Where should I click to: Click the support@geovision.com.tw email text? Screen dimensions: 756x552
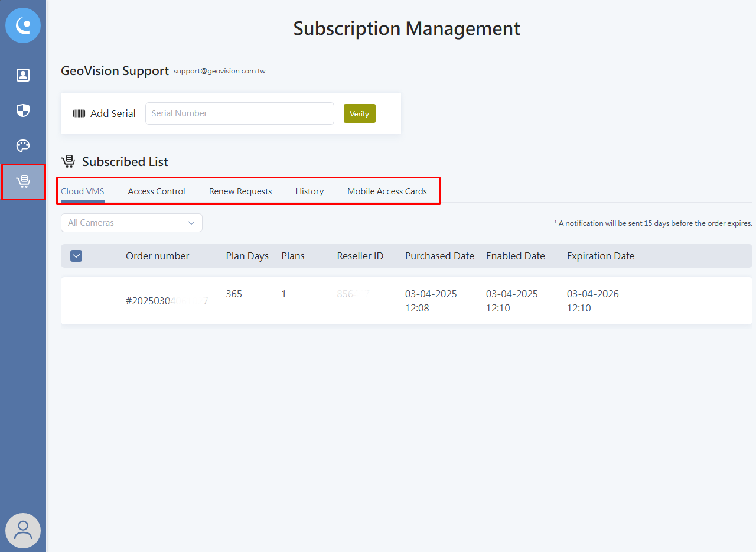(220, 71)
